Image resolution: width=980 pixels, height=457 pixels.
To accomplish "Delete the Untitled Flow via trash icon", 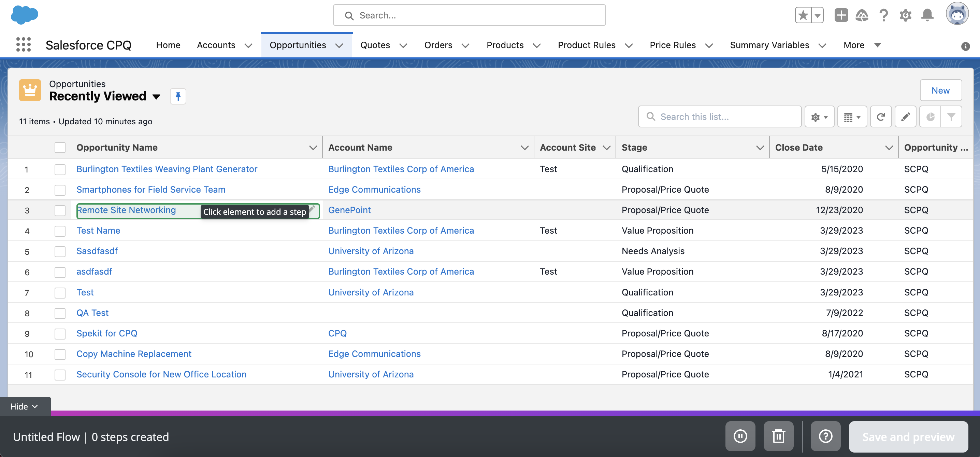I will (x=778, y=436).
